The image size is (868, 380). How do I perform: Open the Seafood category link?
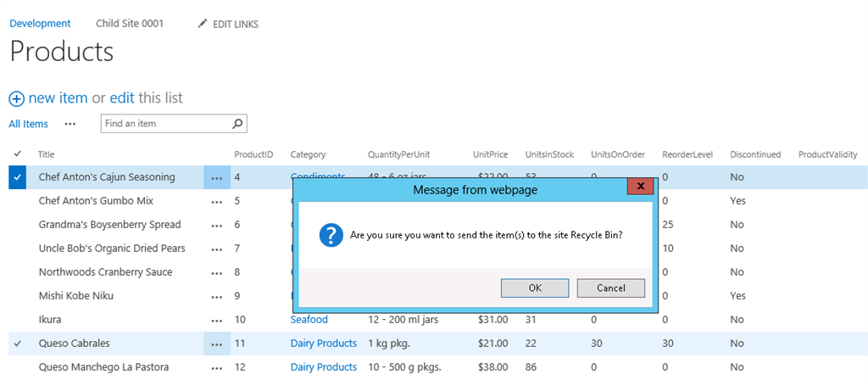(309, 320)
